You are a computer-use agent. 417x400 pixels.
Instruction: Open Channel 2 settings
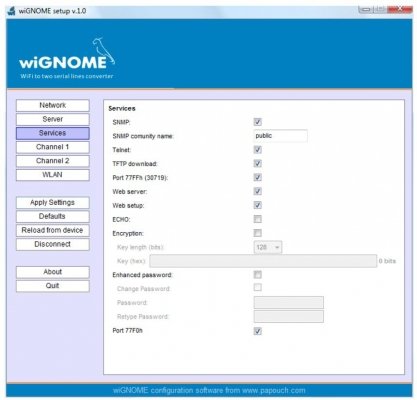pos(53,161)
